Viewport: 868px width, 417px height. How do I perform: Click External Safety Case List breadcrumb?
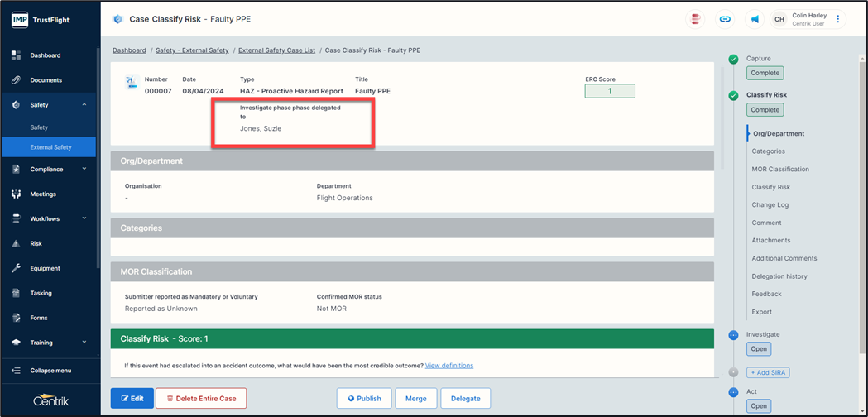pyautogui.click(x=276, y=50)
